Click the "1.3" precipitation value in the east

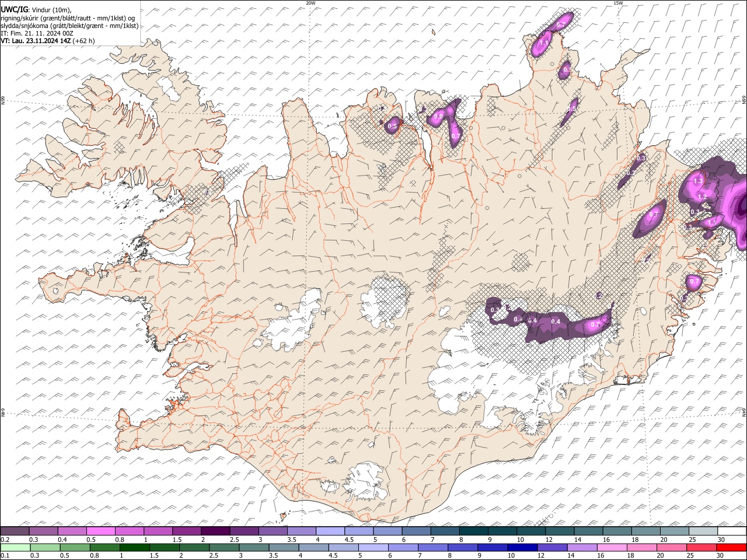point(698,181)
